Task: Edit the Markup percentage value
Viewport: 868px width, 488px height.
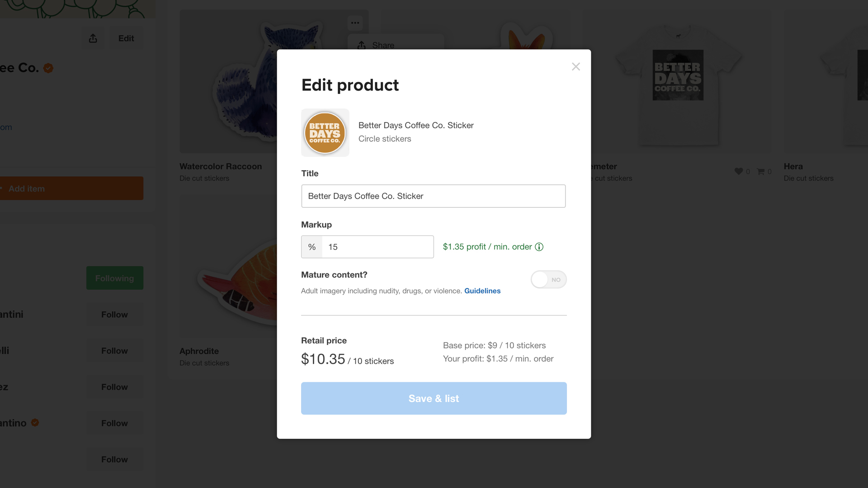Action: (x=378, y=247)
